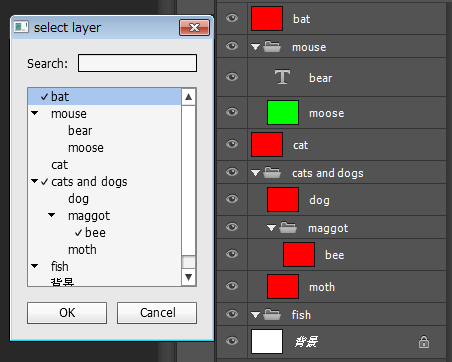Click the select layer dialog title icon
Image resolution: width=452 pixels, height=362 pixels.
21,27
